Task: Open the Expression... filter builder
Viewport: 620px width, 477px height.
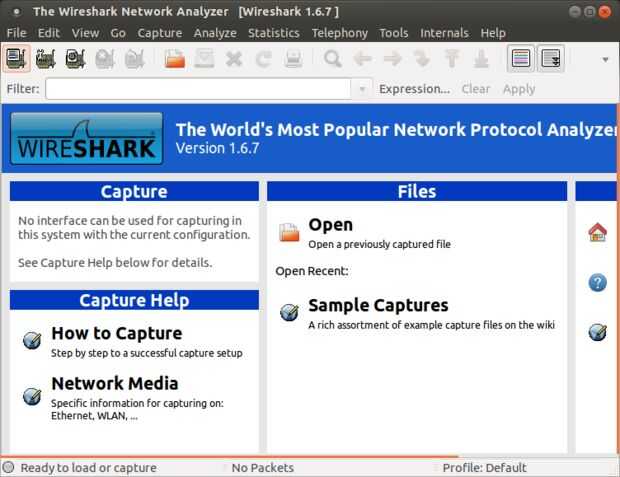Action: click(x=414, y=89)
